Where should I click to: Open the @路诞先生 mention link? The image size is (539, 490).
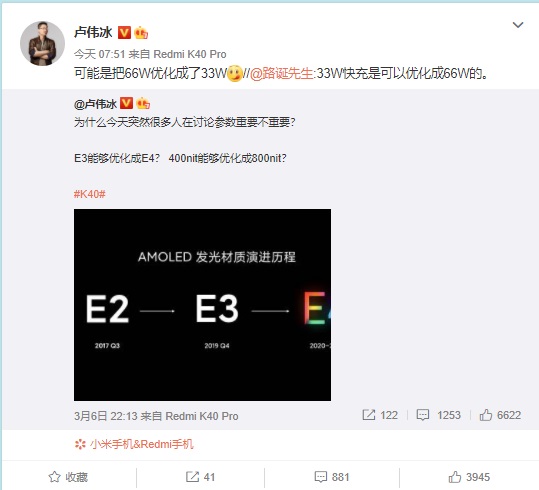(281, 73)
